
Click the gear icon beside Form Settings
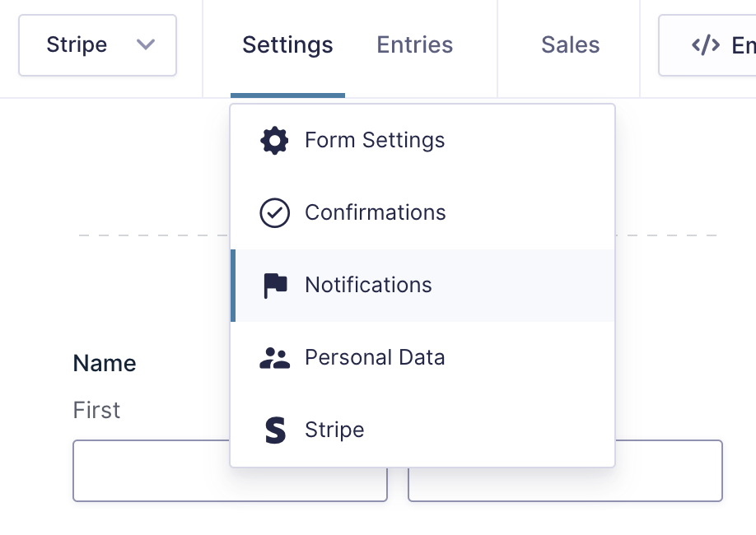click(274, 140)
